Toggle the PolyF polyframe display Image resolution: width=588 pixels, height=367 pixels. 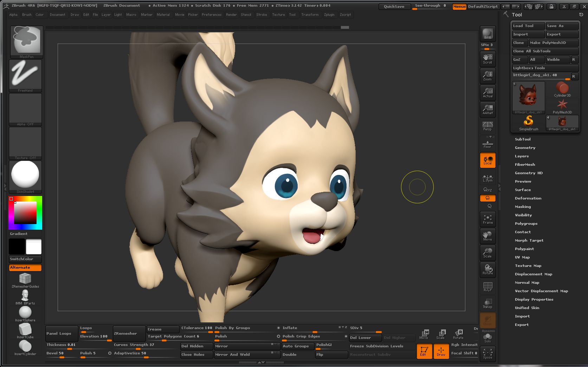coord(487,287)
